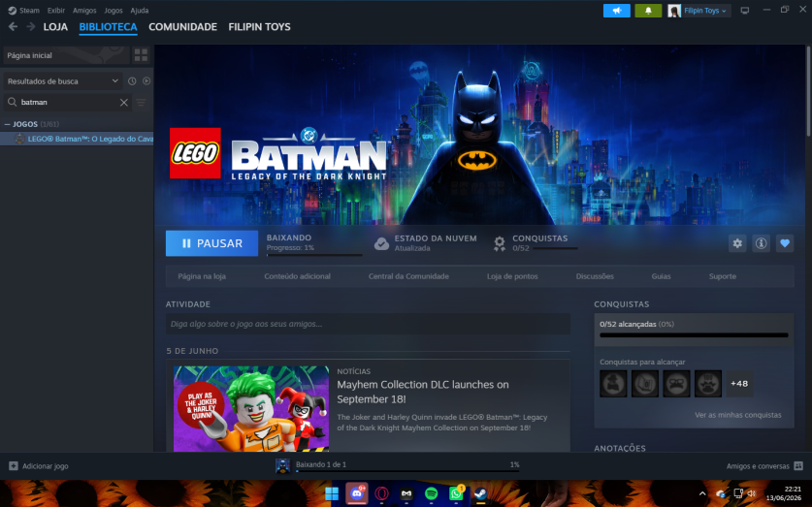Open the Ajuda menu

tap(140, 11)
